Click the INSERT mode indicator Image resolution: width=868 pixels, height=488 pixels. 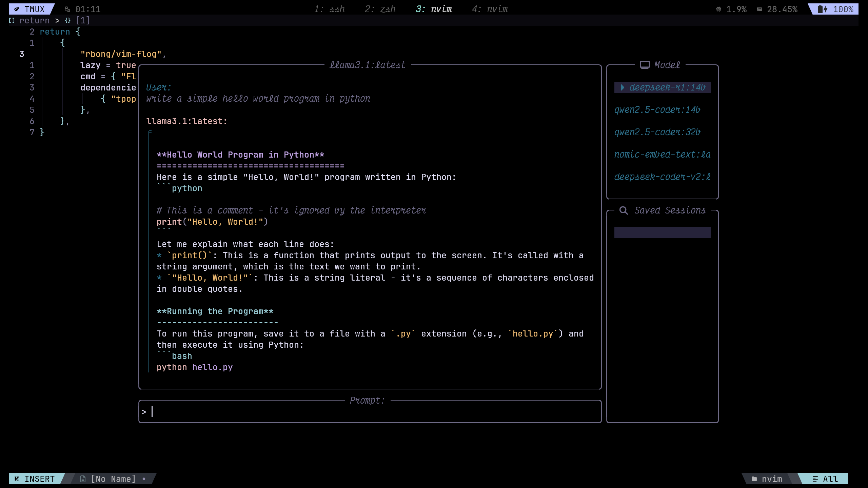[x=39, y=479]
